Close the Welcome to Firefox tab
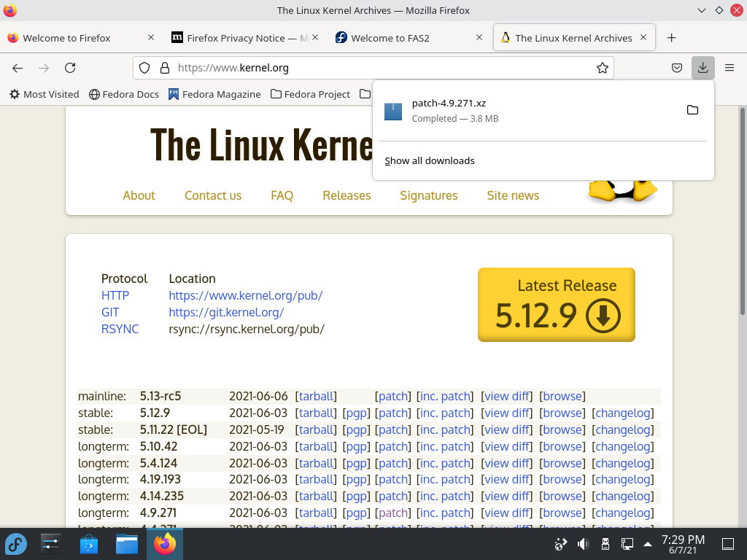 click(151, 37)
